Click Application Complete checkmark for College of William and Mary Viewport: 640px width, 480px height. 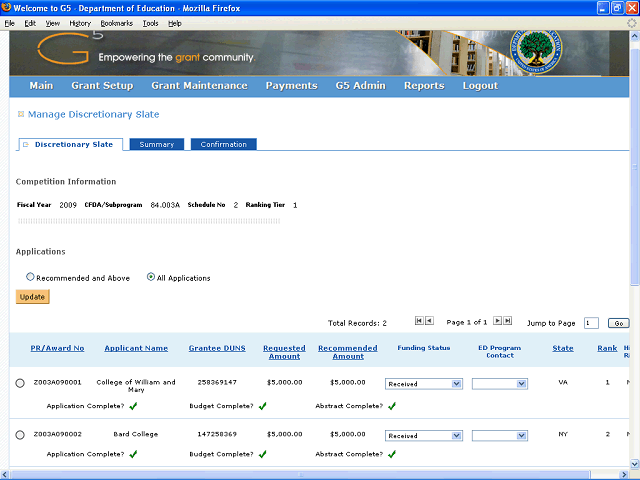(x=133, y=406)
